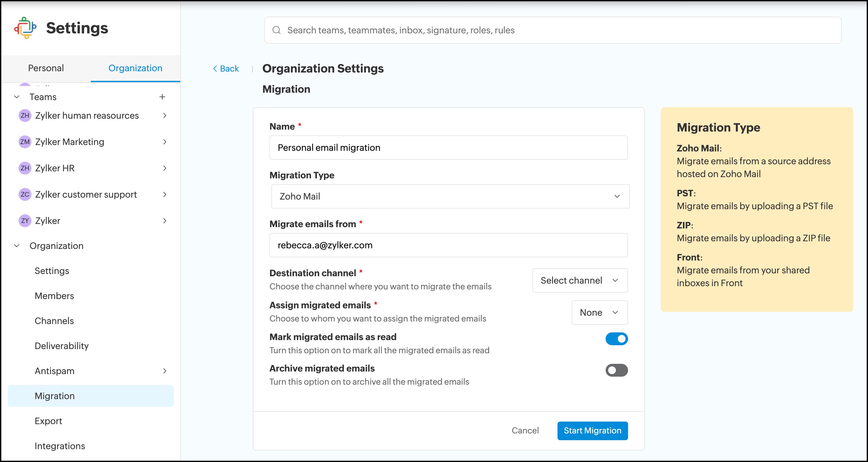Click the Zylker Marketing ZM avatar

25,142
